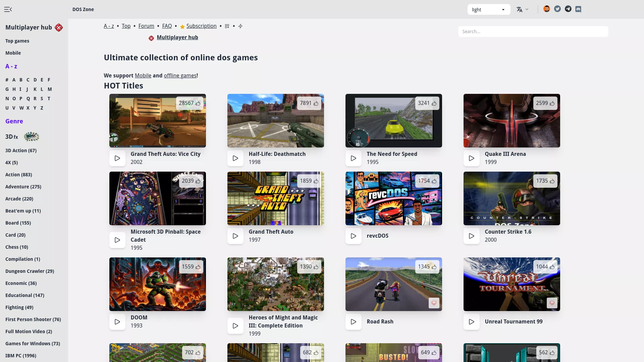Follow the Mobile link in the support text
The width and height of the screenshot is (644, 362).
[143, 76]
